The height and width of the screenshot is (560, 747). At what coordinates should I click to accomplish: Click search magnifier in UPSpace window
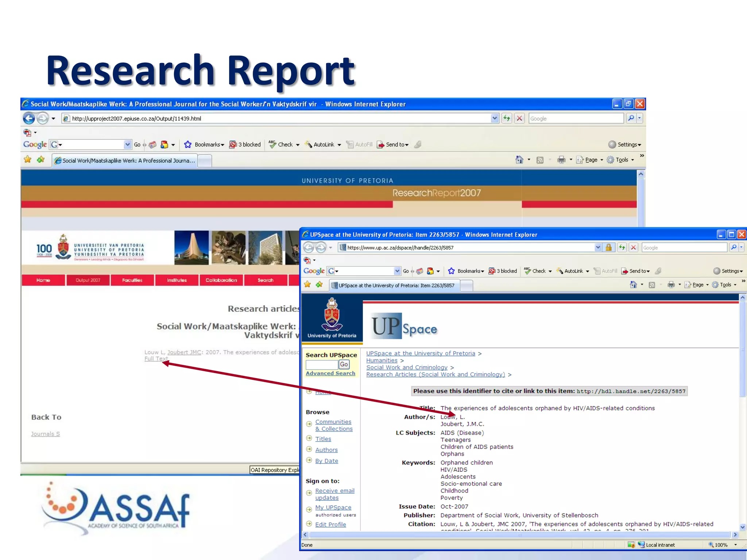click(734, 248)
